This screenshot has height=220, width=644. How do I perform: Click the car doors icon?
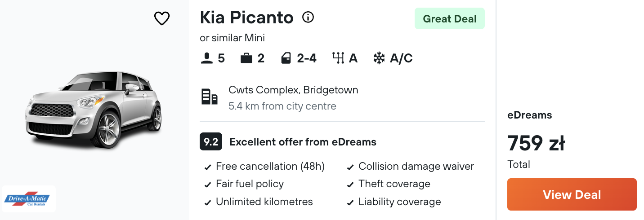(286, 58)
